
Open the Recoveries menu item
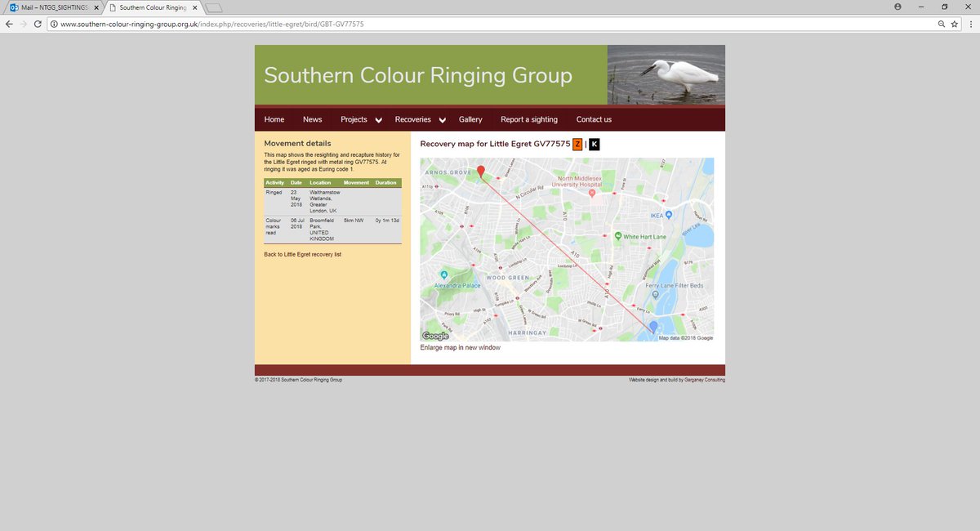pos(412,119)
